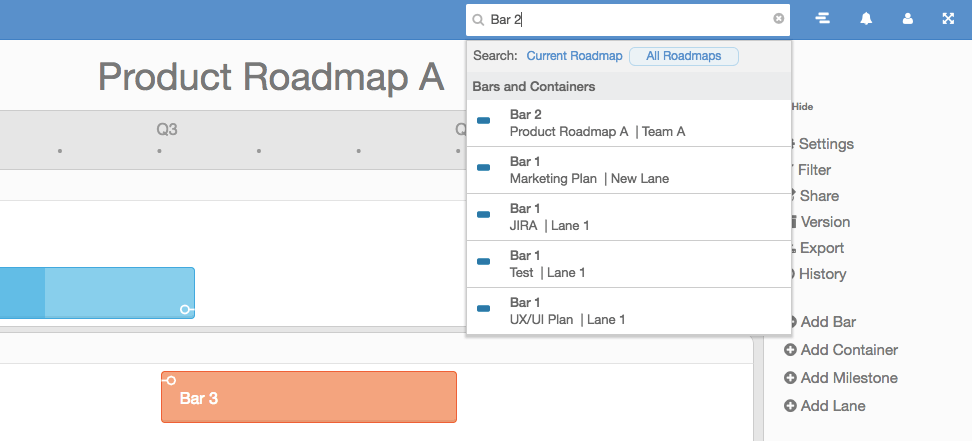Open the notifications bell
Viewport: 972px width, 441px height.
click(865, 19)
